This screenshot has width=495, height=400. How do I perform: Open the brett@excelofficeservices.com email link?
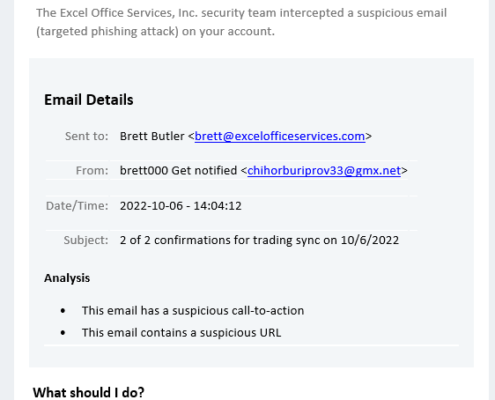tap(280, 136)
